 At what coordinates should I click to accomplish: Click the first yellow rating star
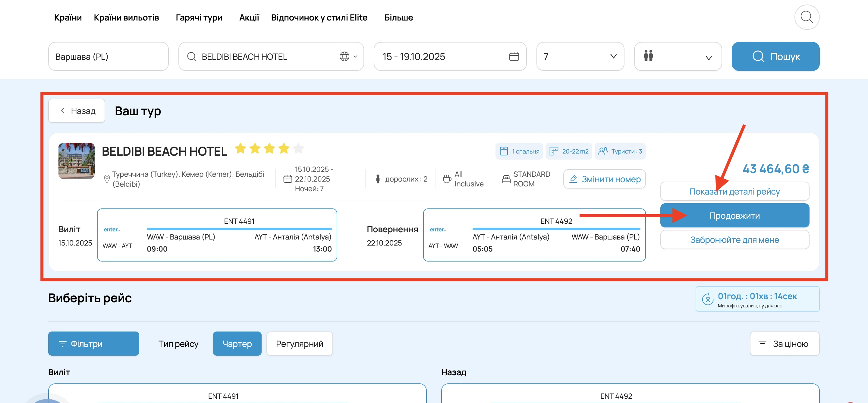tap(241, 148)
